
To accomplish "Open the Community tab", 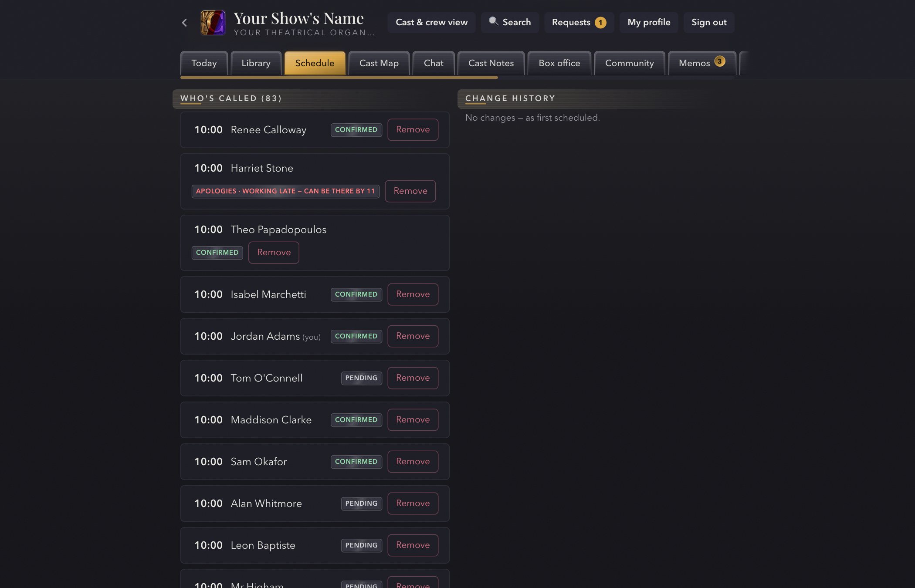I will click(x=629, y=63).
